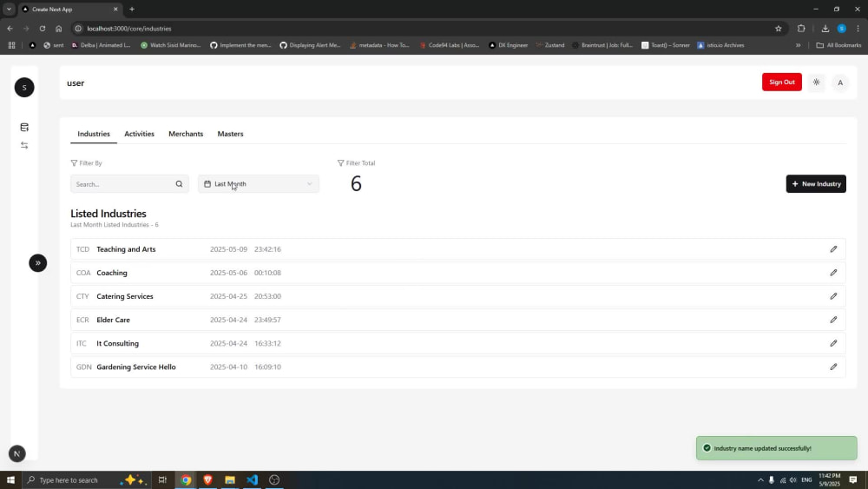Click the Catering Services name

pos(124,296)
